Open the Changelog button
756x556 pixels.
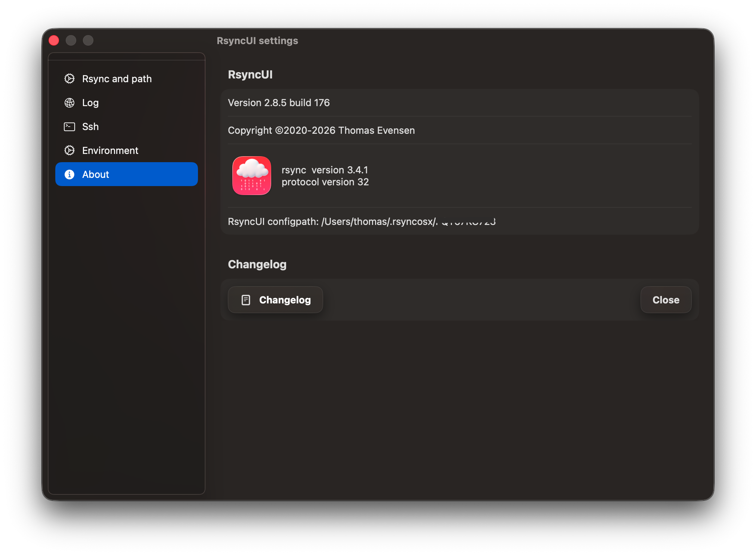click(275, 300)
